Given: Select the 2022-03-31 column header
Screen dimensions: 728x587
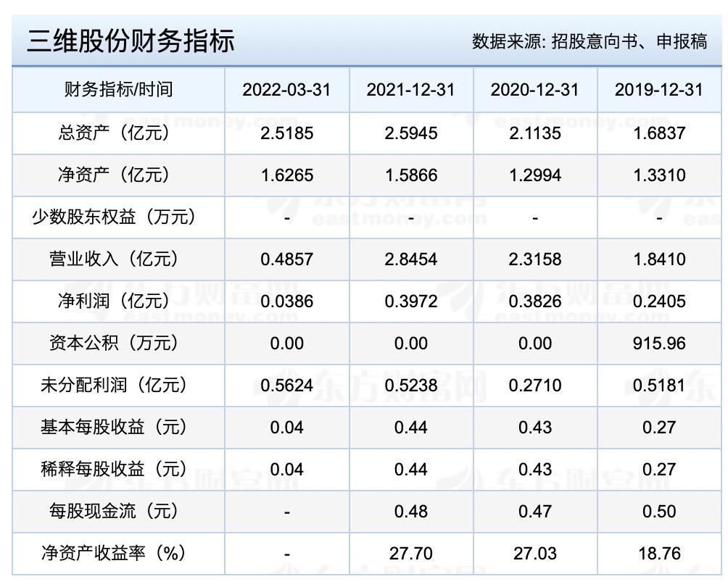Looking at the screenshot, I should (286, 90).
